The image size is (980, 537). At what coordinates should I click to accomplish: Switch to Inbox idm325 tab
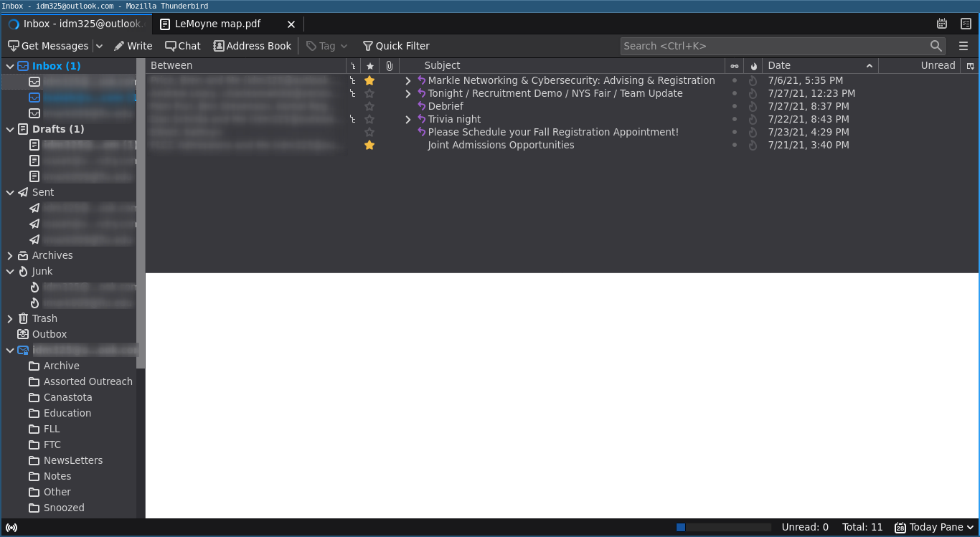click(x=76, y=24)
